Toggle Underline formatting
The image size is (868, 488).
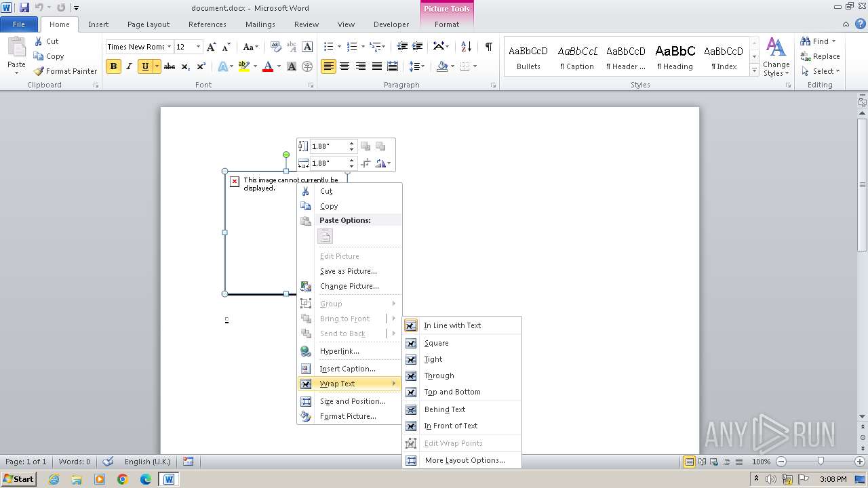point(144,66)
